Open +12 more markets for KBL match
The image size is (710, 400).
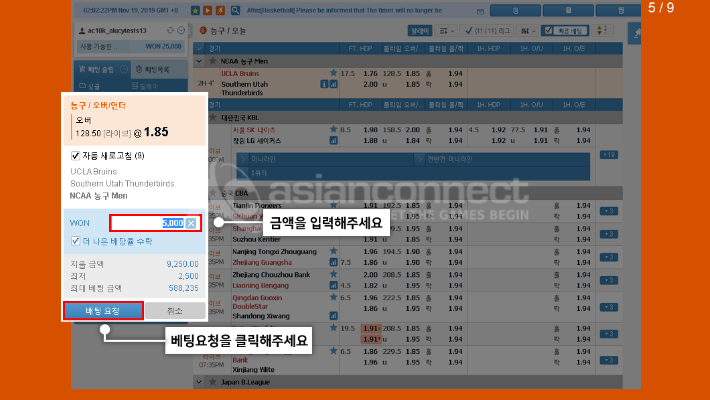coord(609,155)
